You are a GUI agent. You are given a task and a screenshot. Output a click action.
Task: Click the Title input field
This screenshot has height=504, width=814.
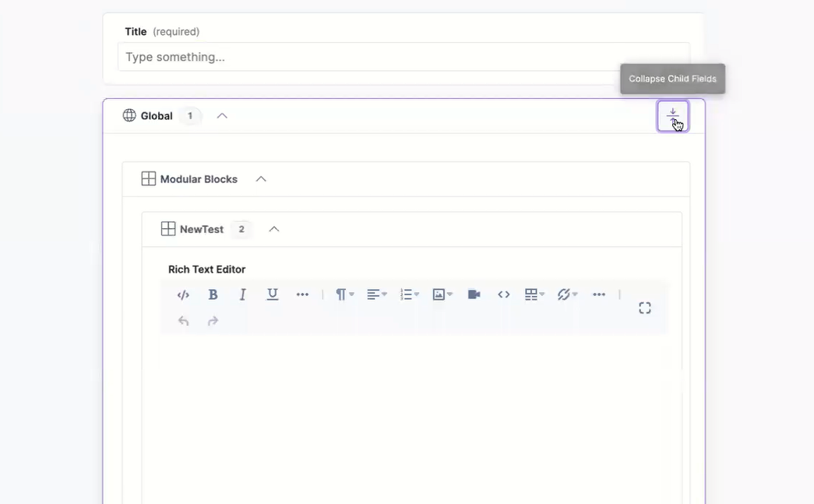[x=403, y=57]
